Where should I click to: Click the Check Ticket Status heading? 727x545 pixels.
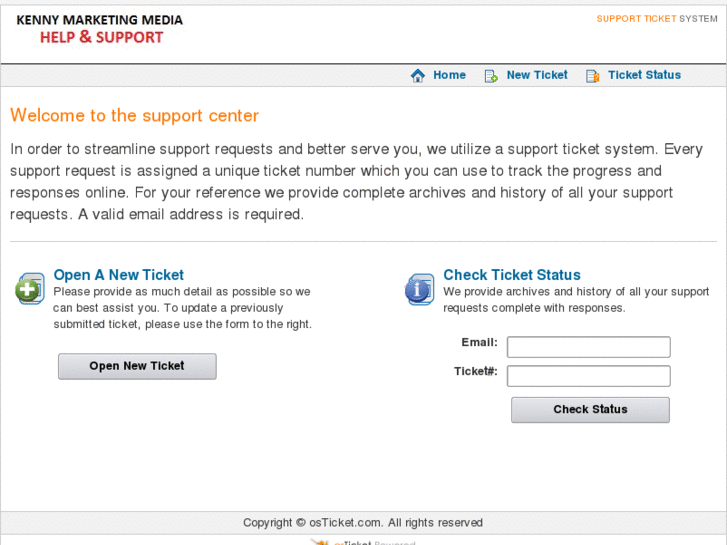(x=512, y=275)
